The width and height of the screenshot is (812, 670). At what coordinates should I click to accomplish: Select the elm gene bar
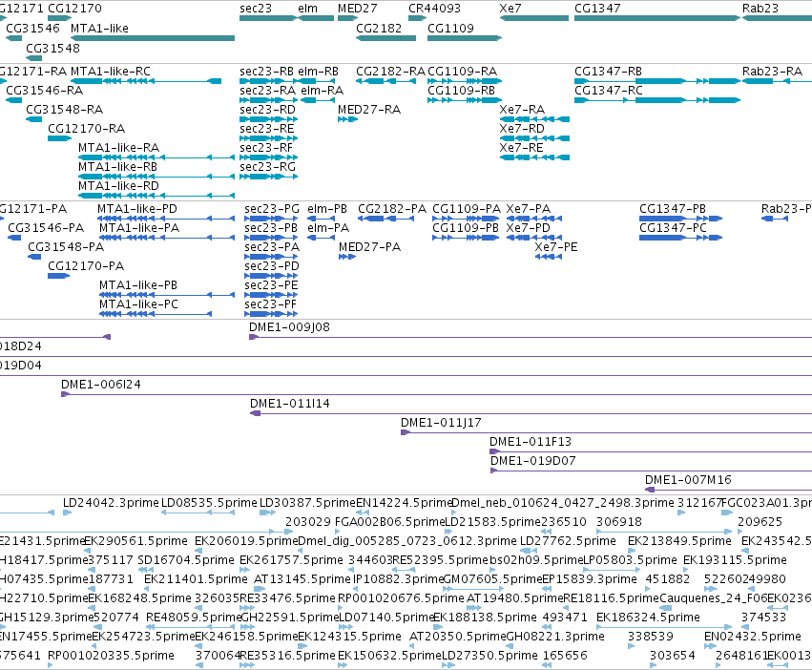point(316,18)
